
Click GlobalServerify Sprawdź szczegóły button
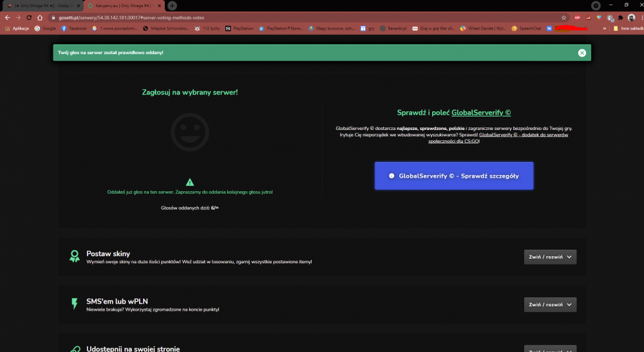[454, 176]
